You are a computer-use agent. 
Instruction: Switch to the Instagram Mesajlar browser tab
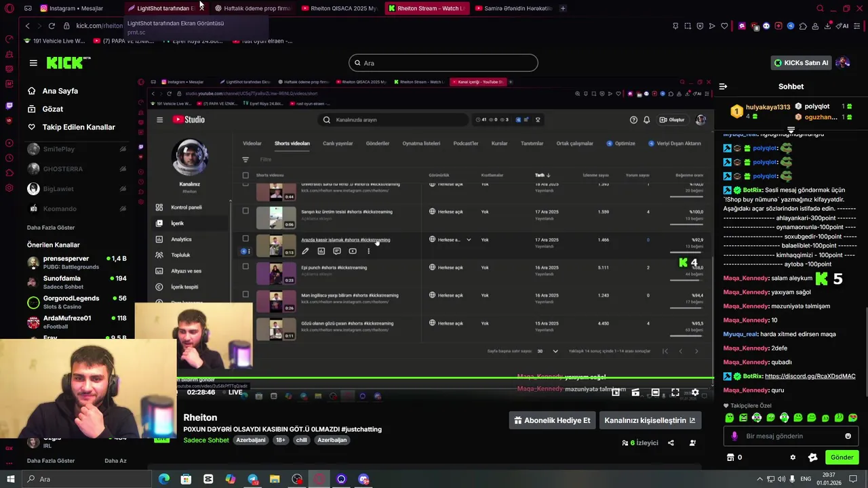[x=77, y=8]
